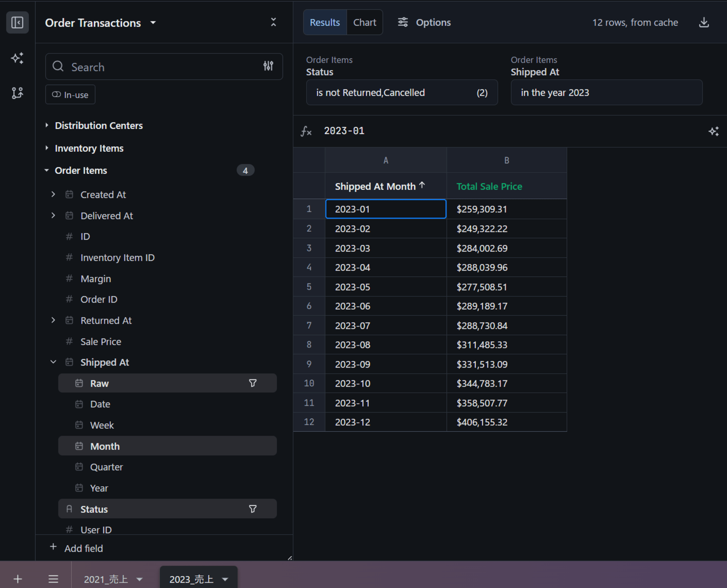Expand the Created At dimension group
727x588 pixels.
click(x=53, y=194)
